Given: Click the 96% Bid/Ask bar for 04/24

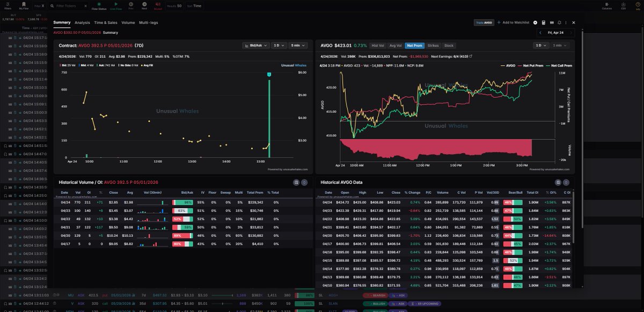Looking at the screenshot, I should (x=182, y=202).
